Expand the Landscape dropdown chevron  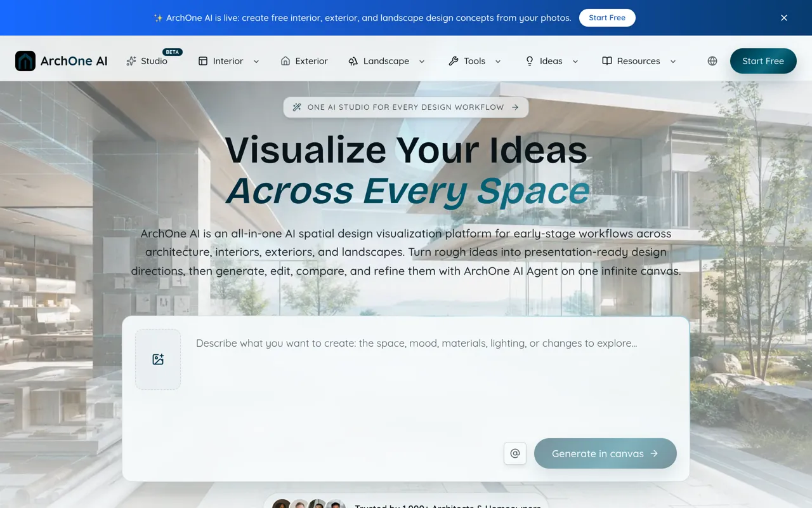pos(422,61)
